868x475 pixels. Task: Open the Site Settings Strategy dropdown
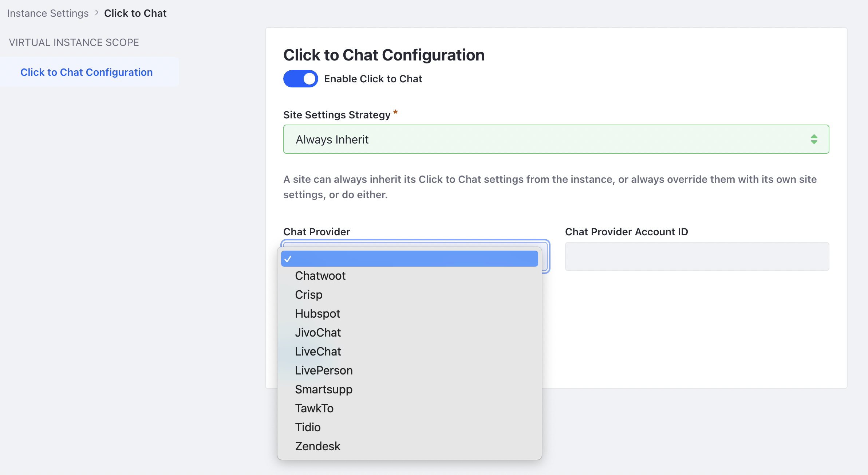pos(556,139)
